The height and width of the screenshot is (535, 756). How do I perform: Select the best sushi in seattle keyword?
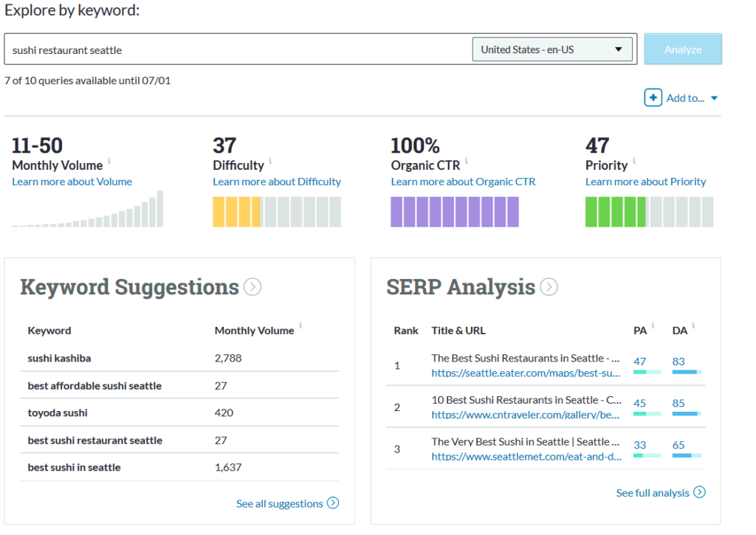(75, 468)
